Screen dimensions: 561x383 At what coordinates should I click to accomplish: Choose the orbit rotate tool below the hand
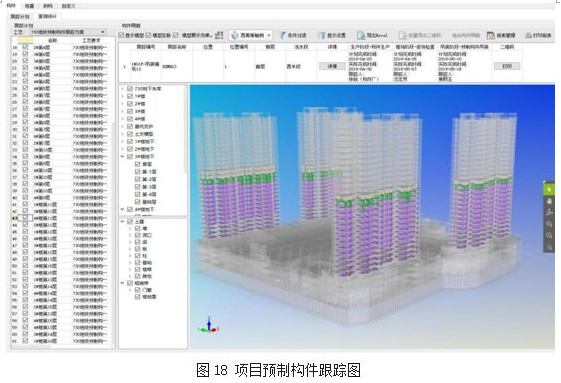548,212
